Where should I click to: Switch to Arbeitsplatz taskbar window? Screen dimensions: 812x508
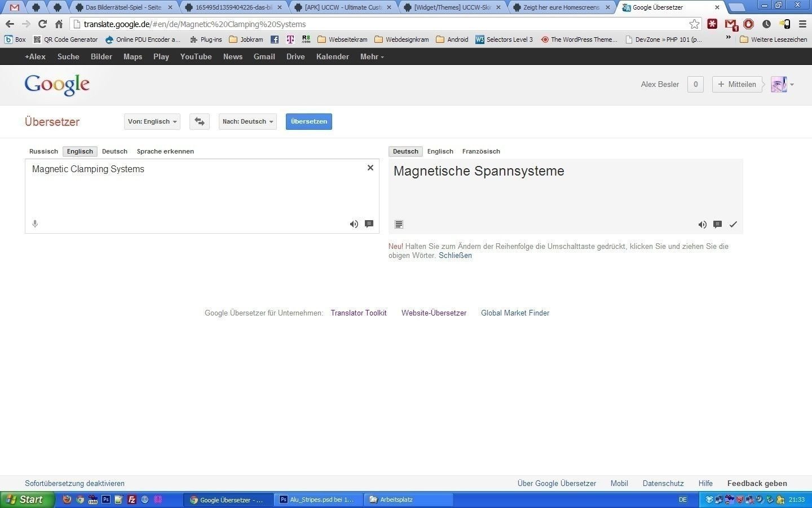(x=409, y=500)
